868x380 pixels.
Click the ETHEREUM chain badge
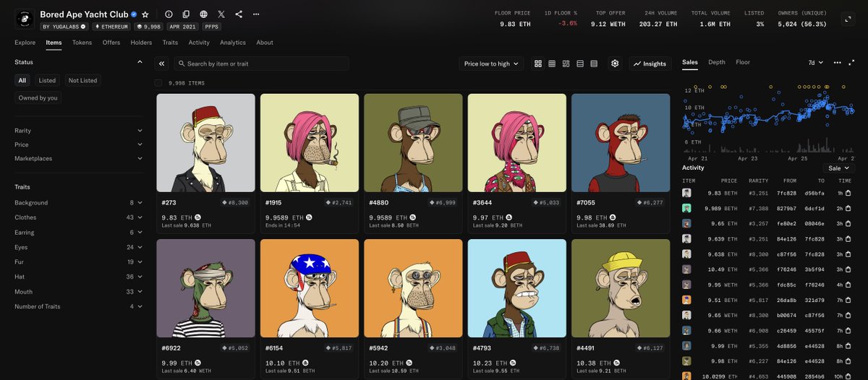pyautogui.click(x=111, y=27)
